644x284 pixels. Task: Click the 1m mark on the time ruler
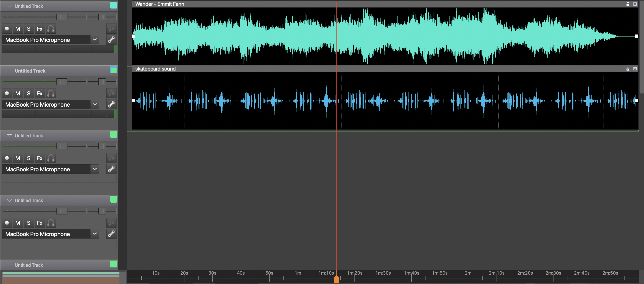[298, 273]
